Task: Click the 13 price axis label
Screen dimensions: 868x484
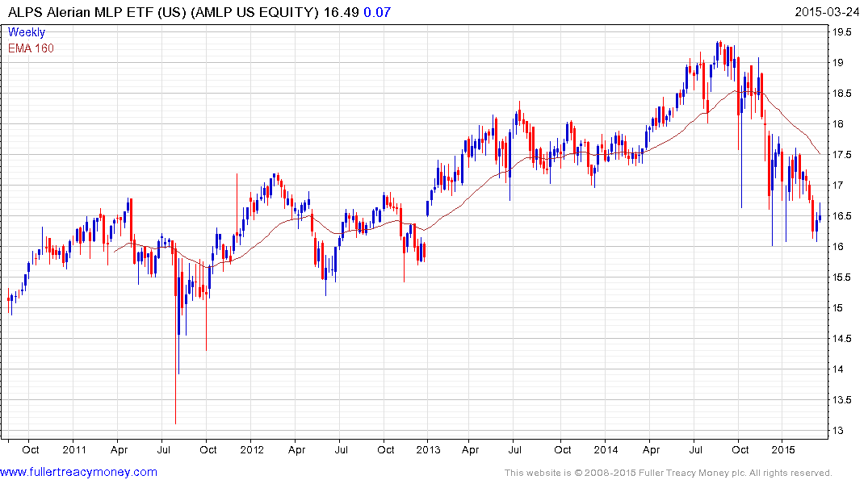Action: [x=837, y=430]
